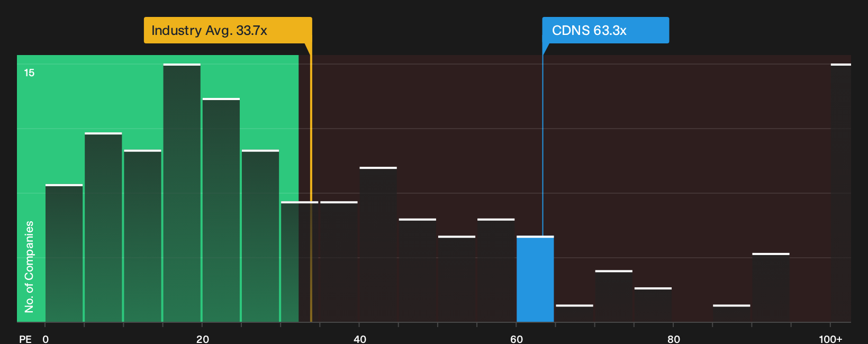
Task: Click the x-axis tick label '60'
Action: tap(517, 339)
